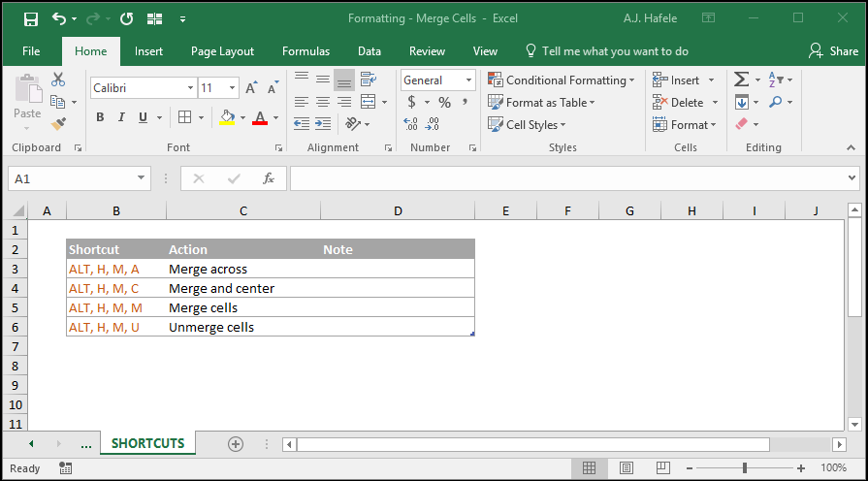868x481 pixels.
Task: Open the File tab
Action: [x=31, y=51]
